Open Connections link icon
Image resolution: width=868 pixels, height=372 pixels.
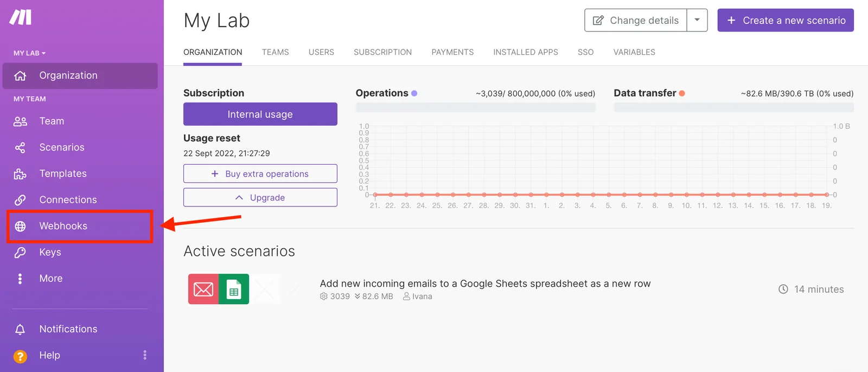coord(20,200)
